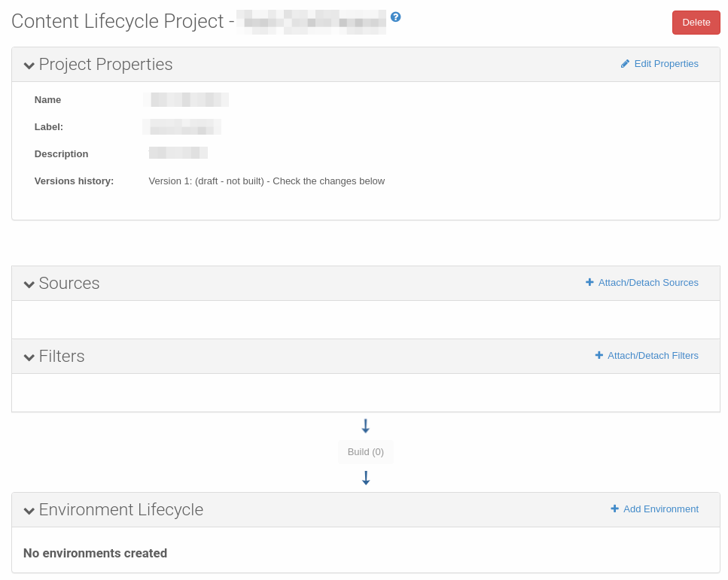
Task: Collapse the Filters section chevron
Action: coord(29,357)
